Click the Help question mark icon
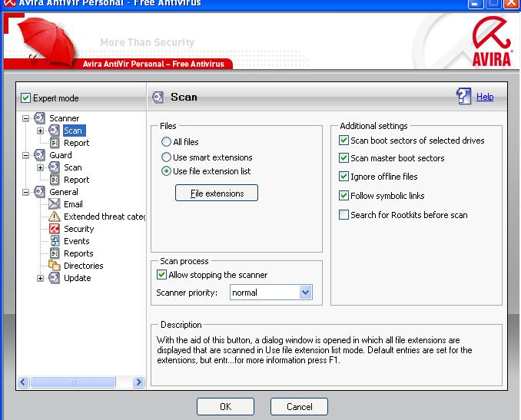The image size is (521, 420). click(x=464, y=96)
